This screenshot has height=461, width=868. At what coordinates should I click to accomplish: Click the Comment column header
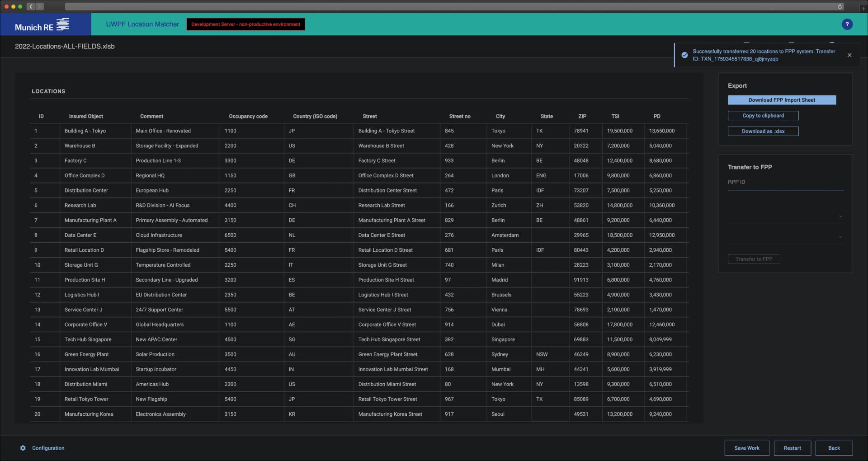tap(151, 116)
